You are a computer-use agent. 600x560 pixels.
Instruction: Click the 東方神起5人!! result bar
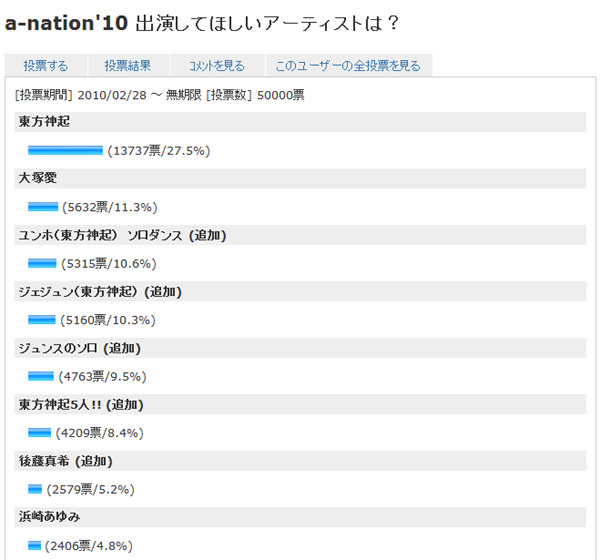click(x=39, y=433)
